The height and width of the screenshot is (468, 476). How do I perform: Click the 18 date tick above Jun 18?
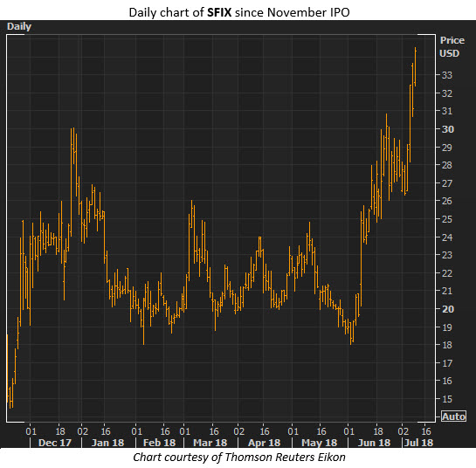click(378, 431)
